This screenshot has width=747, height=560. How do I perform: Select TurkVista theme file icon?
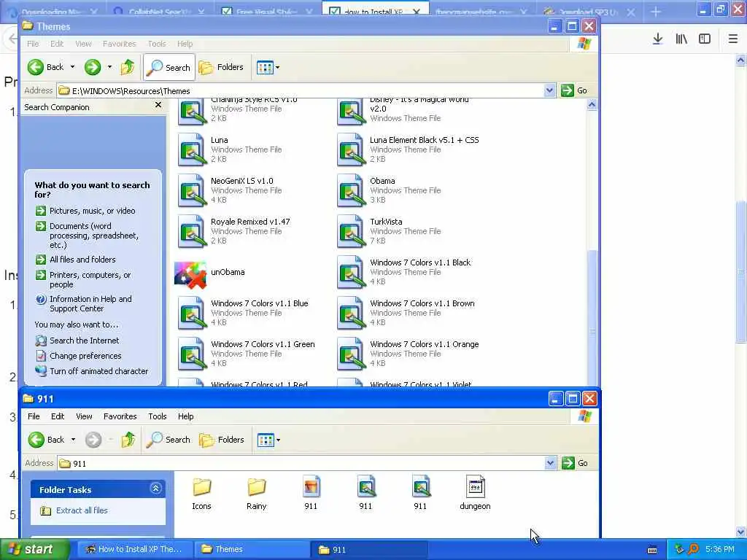coord(351,231)
